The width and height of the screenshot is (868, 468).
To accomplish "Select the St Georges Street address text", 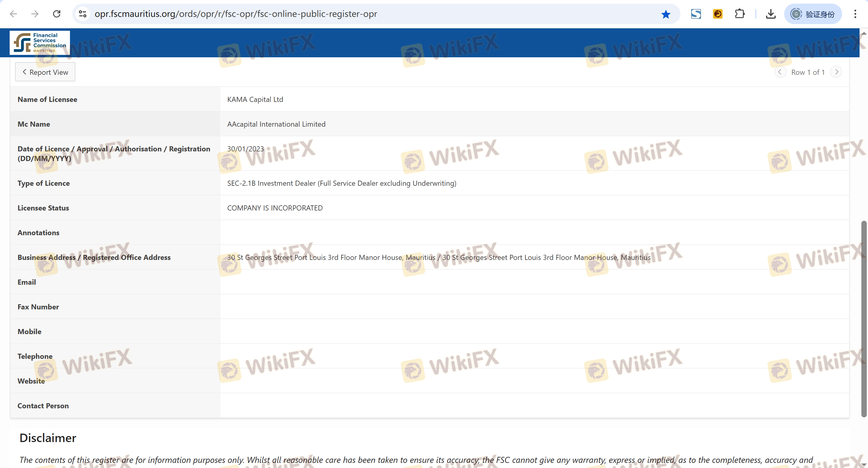I will click(x=439, y=258).
